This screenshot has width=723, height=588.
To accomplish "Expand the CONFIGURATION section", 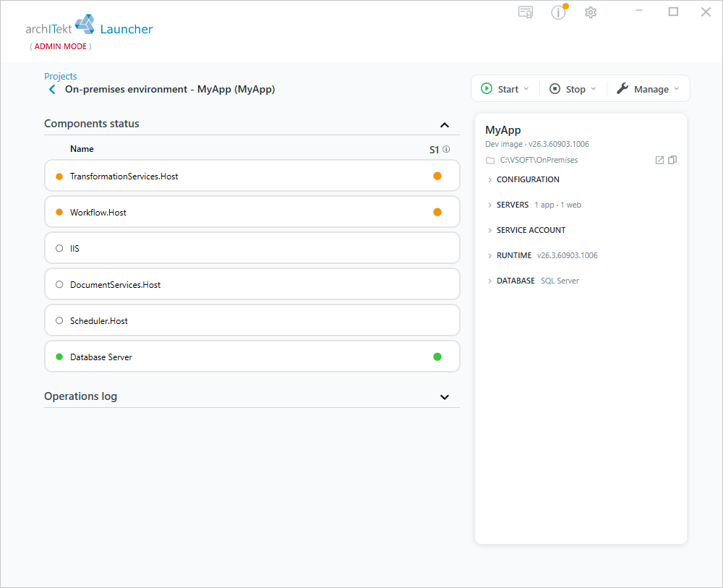I will [x=523, y=179].
